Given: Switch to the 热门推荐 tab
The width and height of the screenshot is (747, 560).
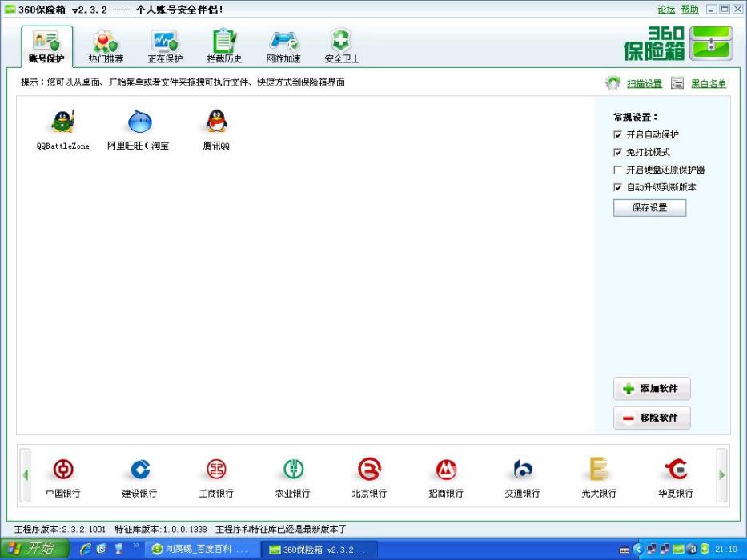Looking at the screenshot, I should pos(106,46).
